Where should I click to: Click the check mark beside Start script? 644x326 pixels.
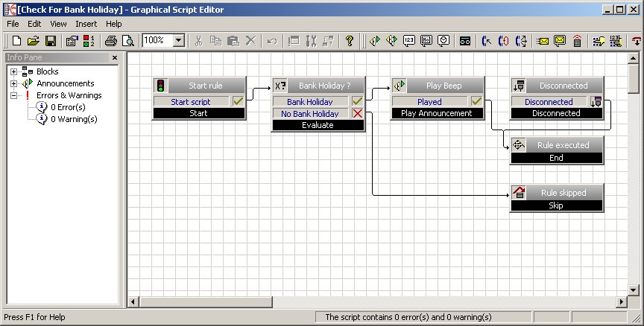[239, 102]
